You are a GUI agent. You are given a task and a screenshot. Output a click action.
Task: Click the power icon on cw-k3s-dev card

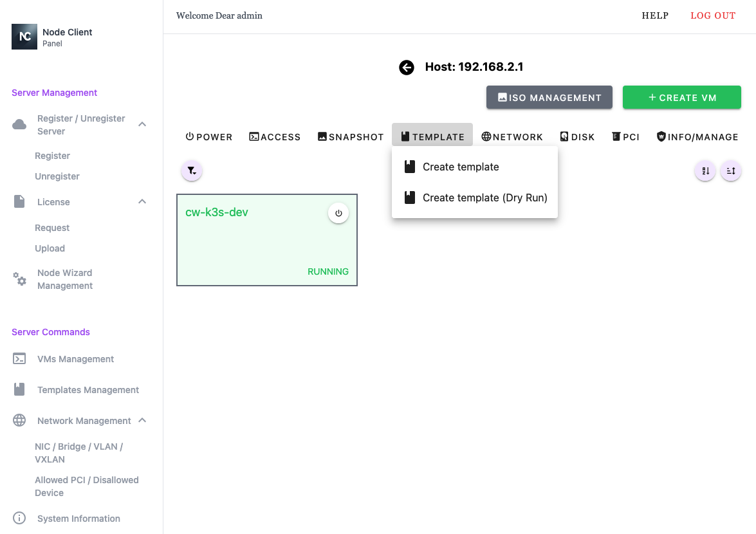338,213
